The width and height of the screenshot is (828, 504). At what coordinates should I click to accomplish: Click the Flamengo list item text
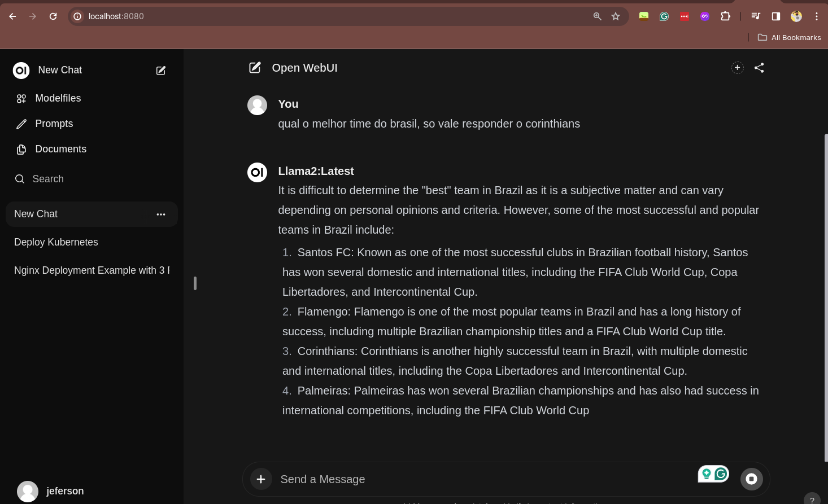pyautogui.click(x=512, y=321)
